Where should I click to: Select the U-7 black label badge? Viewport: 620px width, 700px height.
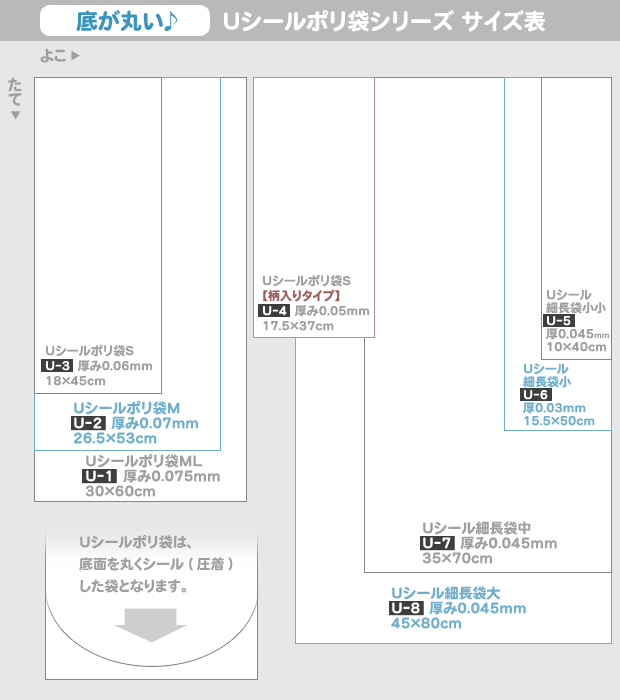[438, 543]
